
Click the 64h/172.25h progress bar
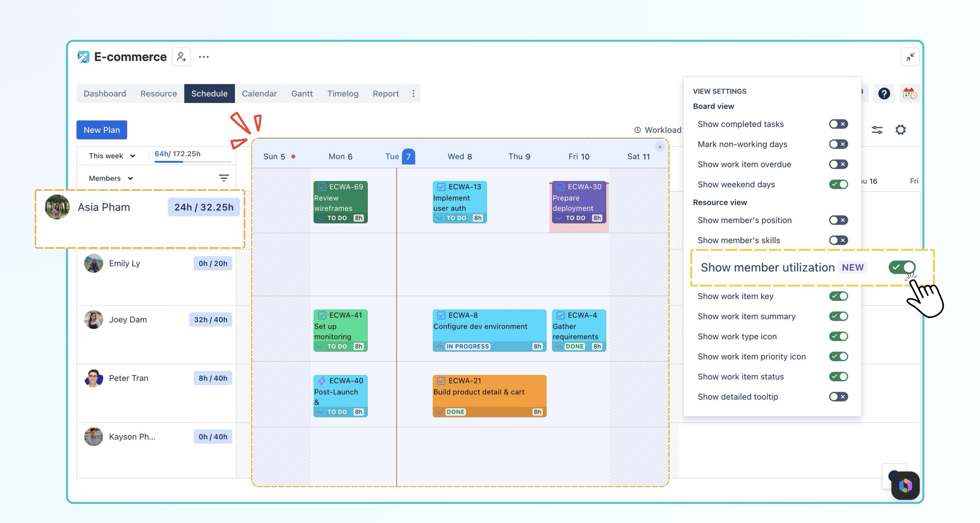[x=193, y=162]
